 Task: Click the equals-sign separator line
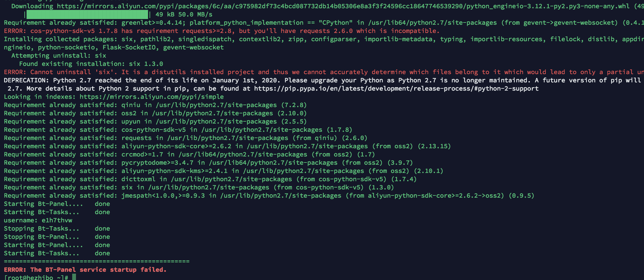click(x=97, y=261)
